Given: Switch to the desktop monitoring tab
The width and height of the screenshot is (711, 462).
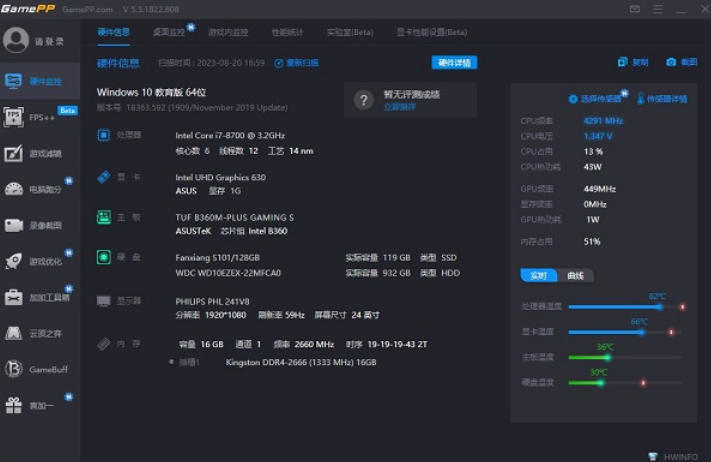Looking at the screenshot, I should click(169, 32).
